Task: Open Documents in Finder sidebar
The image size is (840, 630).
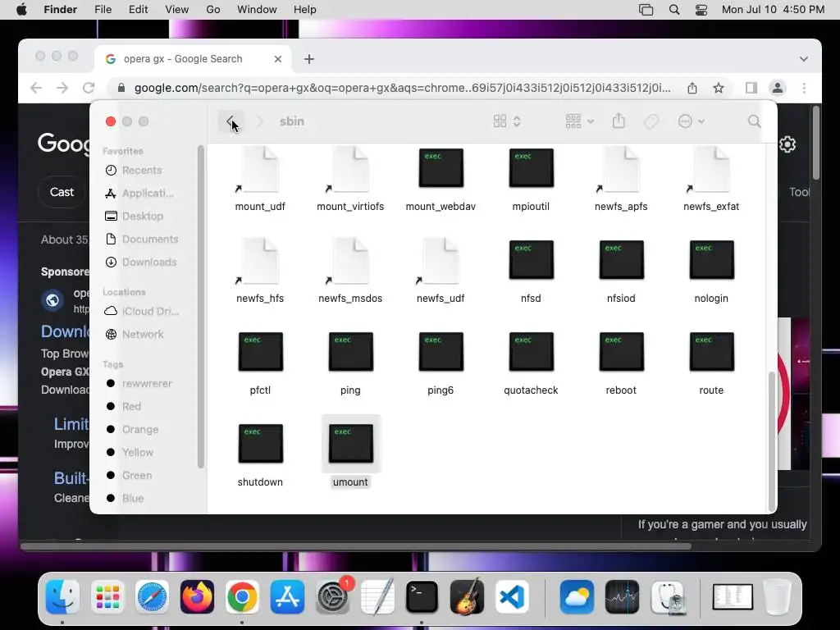Action: 142,240
